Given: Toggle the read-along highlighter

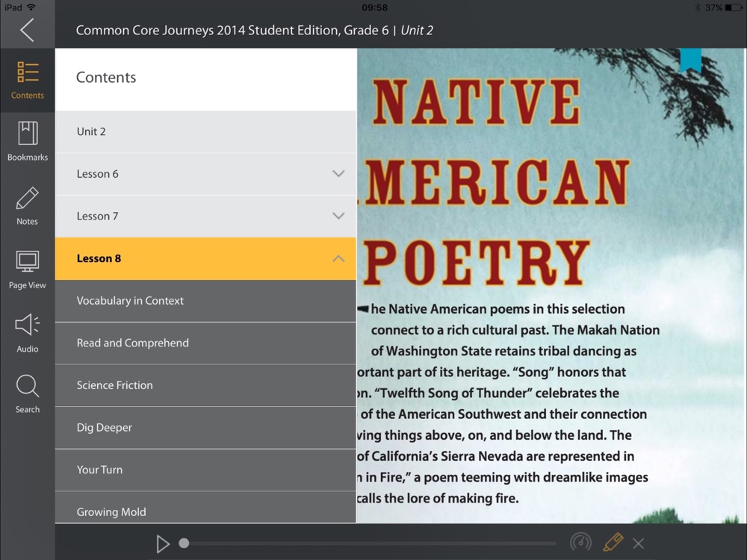Looking at the screenshot, I should click(x=613, y=543).
